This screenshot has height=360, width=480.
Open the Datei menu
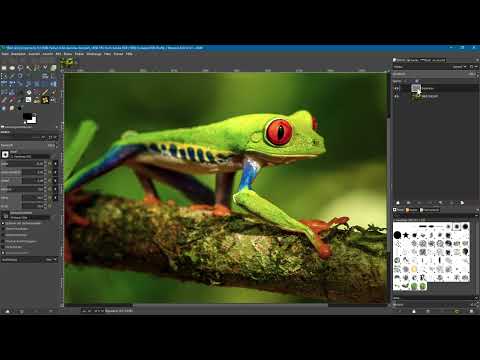(x=5, y=54)
